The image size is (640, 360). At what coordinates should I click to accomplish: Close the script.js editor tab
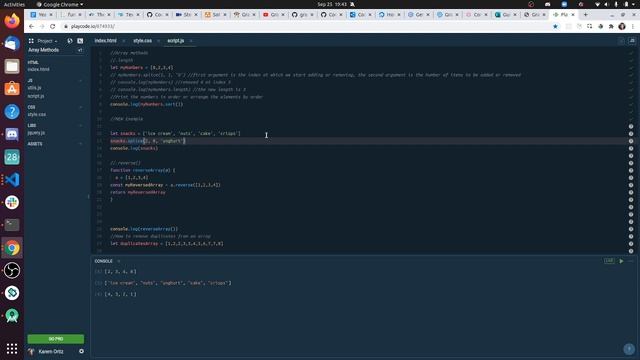191,41
